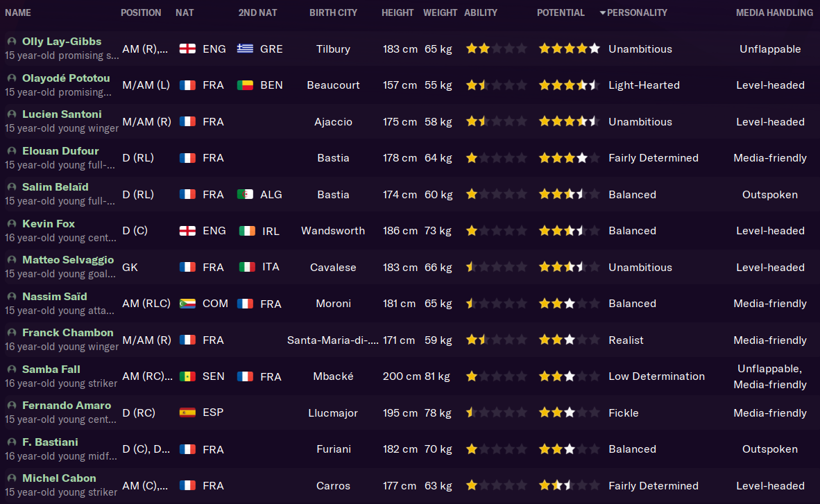Click the Algeria flag in Salim Belaïd's row
Image resolution: width=820 pixels, height=504 pixels.
[245, 195]
